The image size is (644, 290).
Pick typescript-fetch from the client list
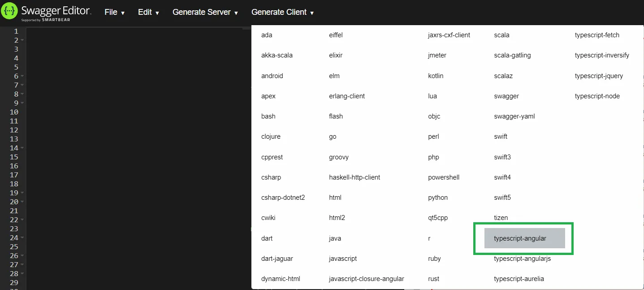tap(597, 35)
